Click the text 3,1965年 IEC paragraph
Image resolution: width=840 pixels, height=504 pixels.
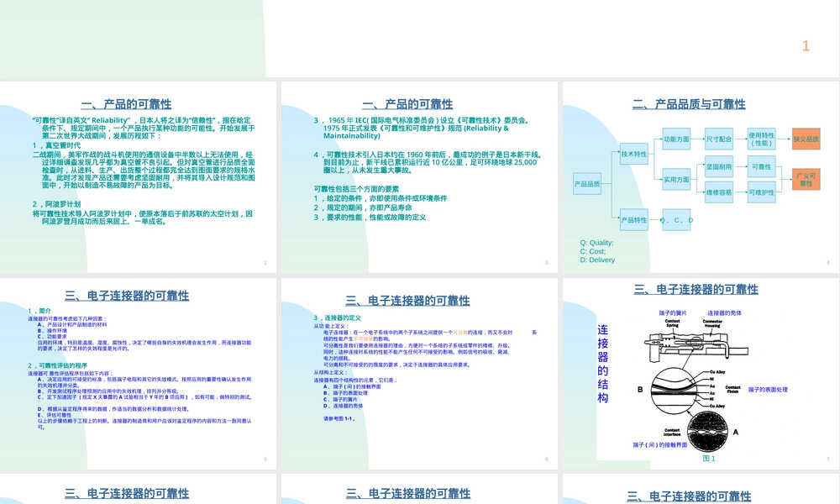pyautogui.click(x=423, y=128)
